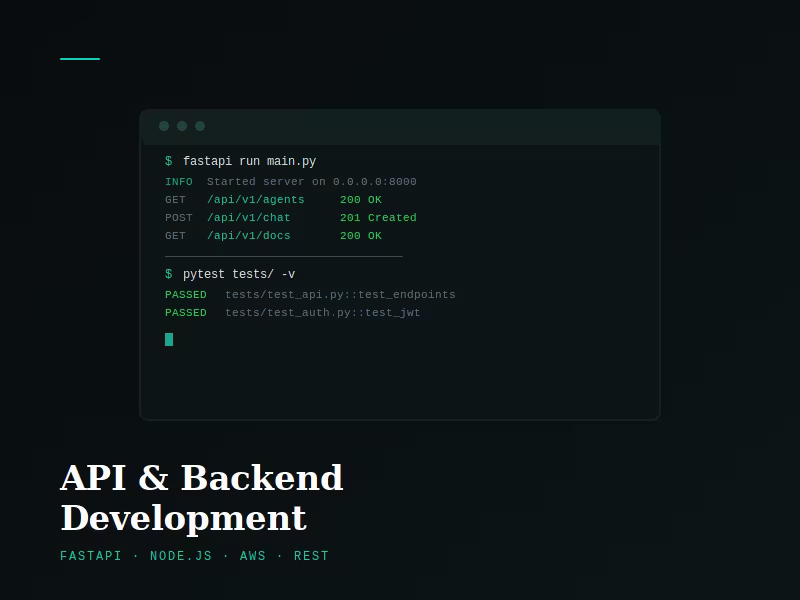Toggle the 201 Created response status
800x600 pixels.
point(376,218)
